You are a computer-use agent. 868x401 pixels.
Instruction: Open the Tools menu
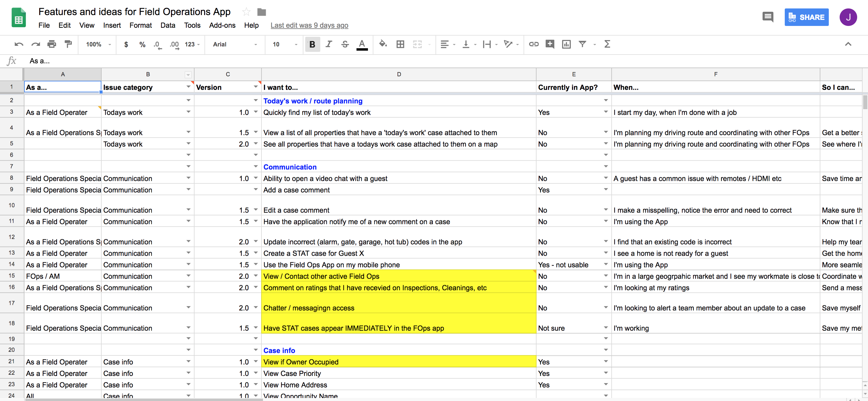[x=192, y=25]
